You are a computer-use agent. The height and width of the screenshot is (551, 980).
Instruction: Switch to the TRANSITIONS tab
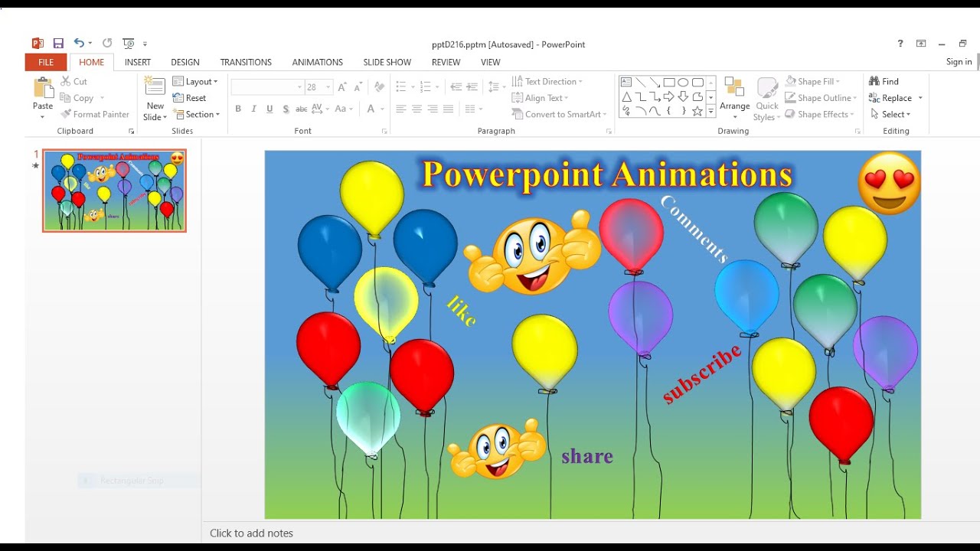(246, 62)
